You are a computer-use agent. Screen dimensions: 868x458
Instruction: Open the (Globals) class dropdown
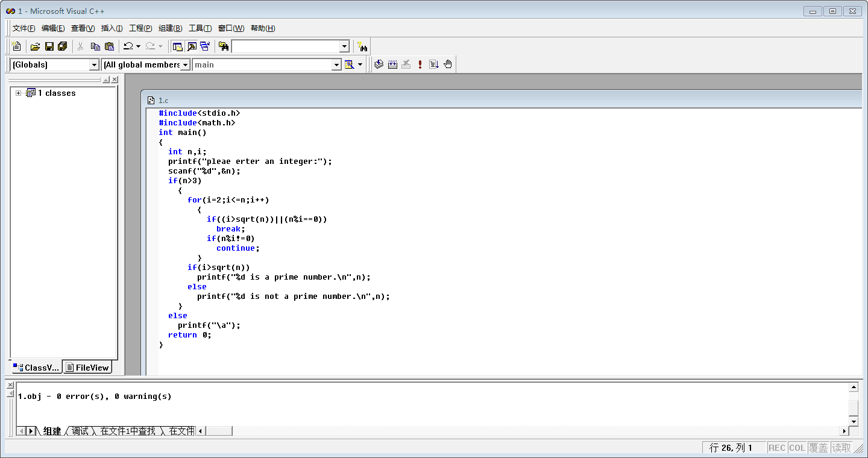(x=94, y=64)
